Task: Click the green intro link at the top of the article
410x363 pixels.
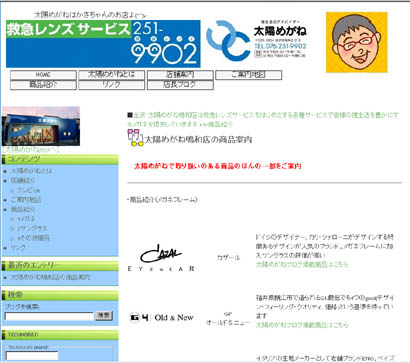Action: pos(263,120)
